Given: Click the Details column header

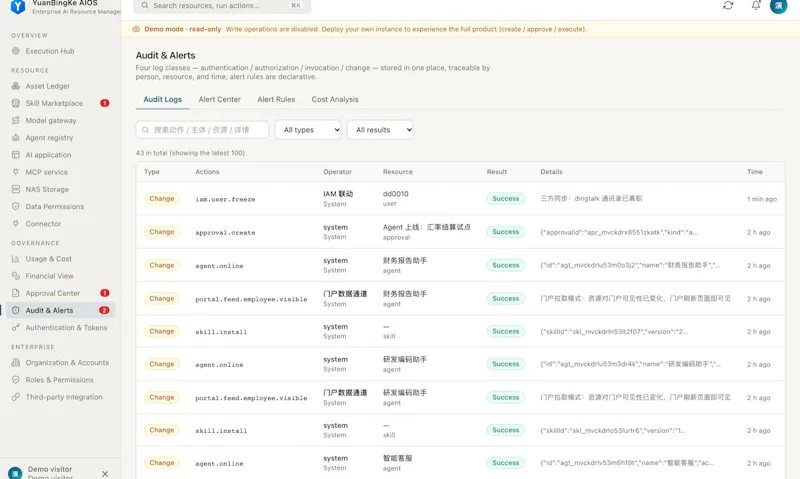Looking at the screenshot, I should tap(552, 172).
